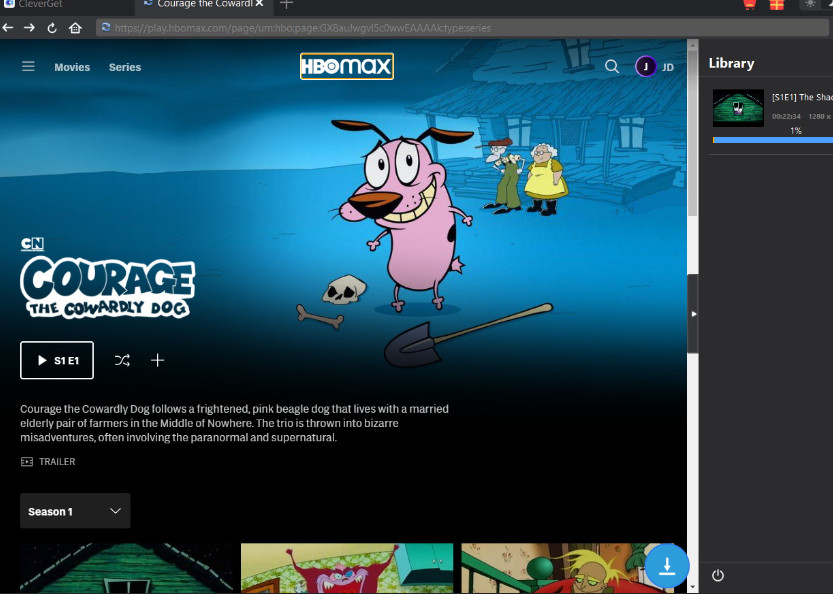Image resolution: width=833 pixels, height=594 pixels.
Task: Open the HBO Max hamburger menu
Action: pyautogui.click(x=28, y=66)
